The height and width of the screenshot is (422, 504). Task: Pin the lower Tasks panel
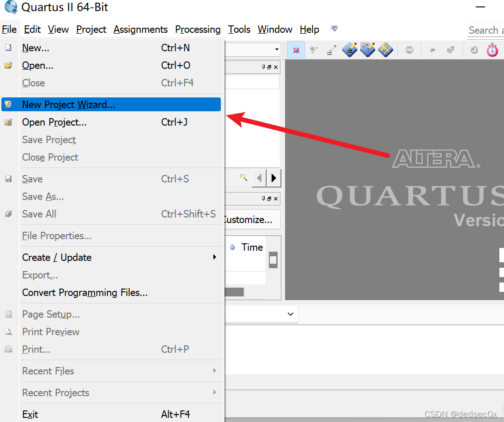pos(264,199)
